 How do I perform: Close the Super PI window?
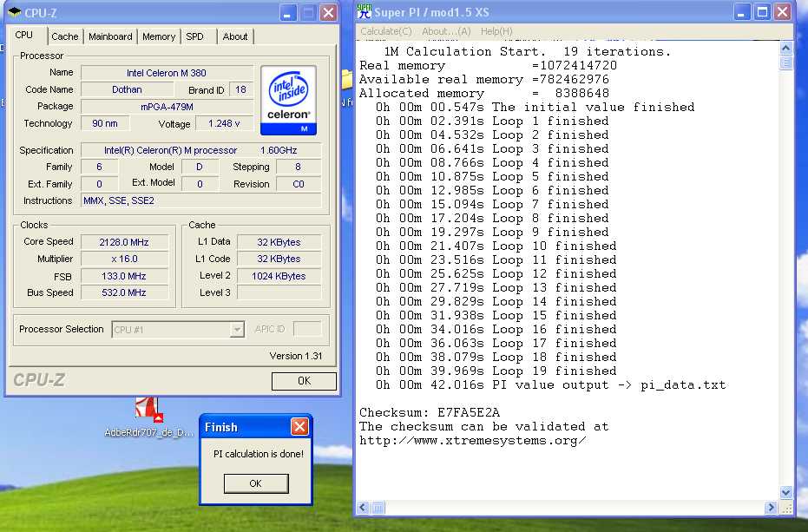pyautogui.click(x=782, y=12)
